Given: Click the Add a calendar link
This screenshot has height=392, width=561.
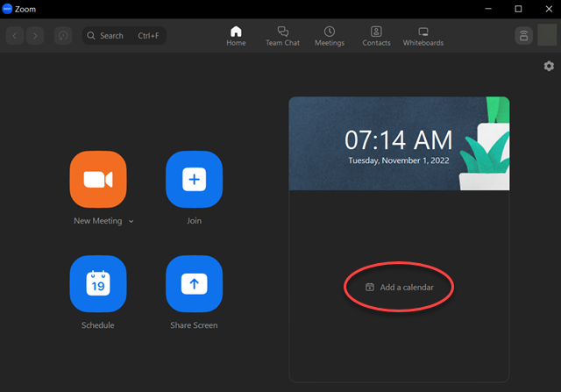Looking at the screenshot, I should [x=400, y=287].
